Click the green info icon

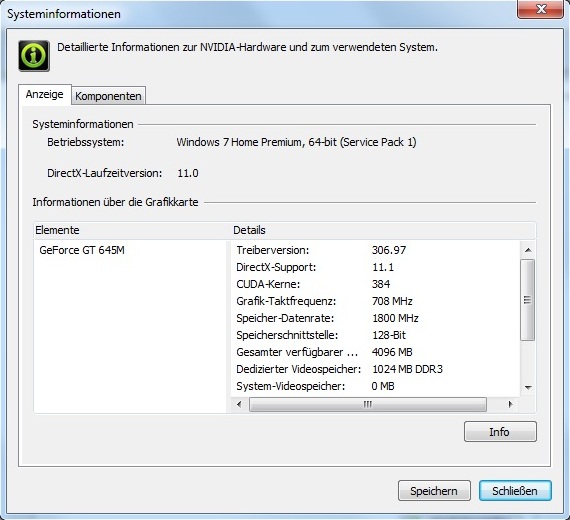[34, 56]
